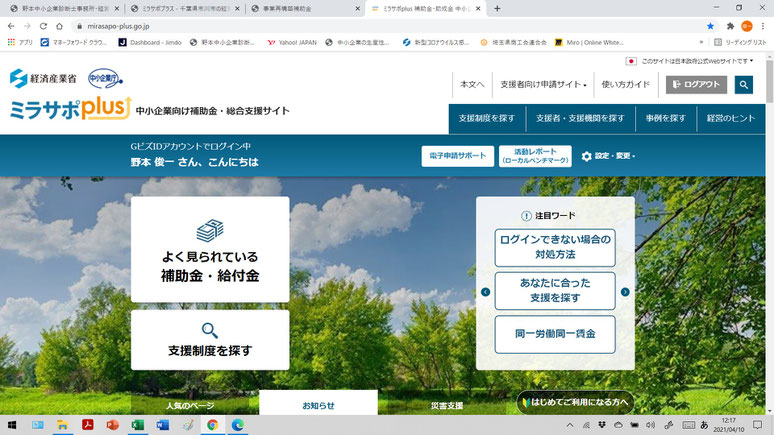Click the browser forward arrow

[x=27, y=26]
